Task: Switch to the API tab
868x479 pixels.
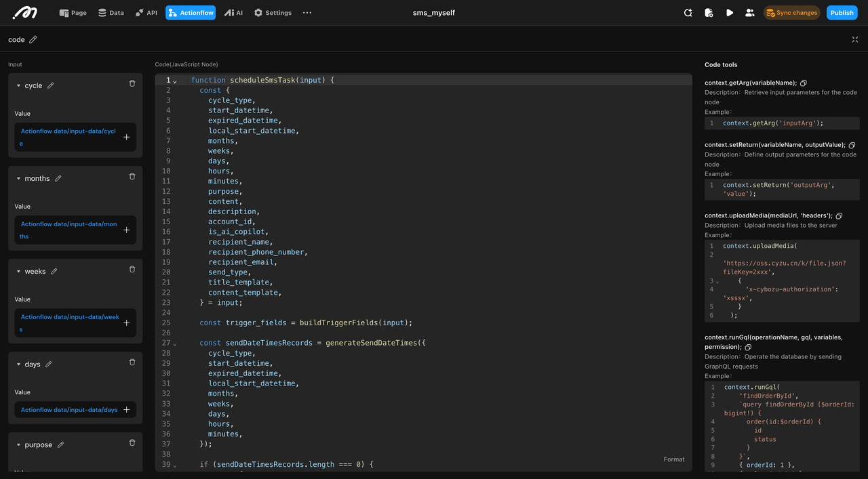Action: pos(146,13)
